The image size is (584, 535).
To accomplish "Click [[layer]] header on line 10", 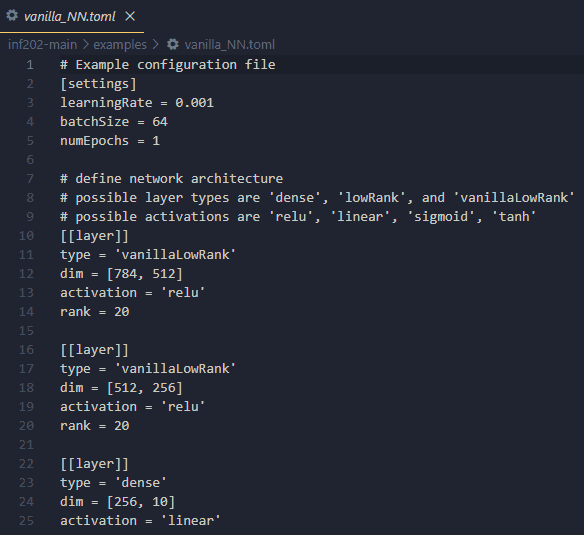I will 94,236.
